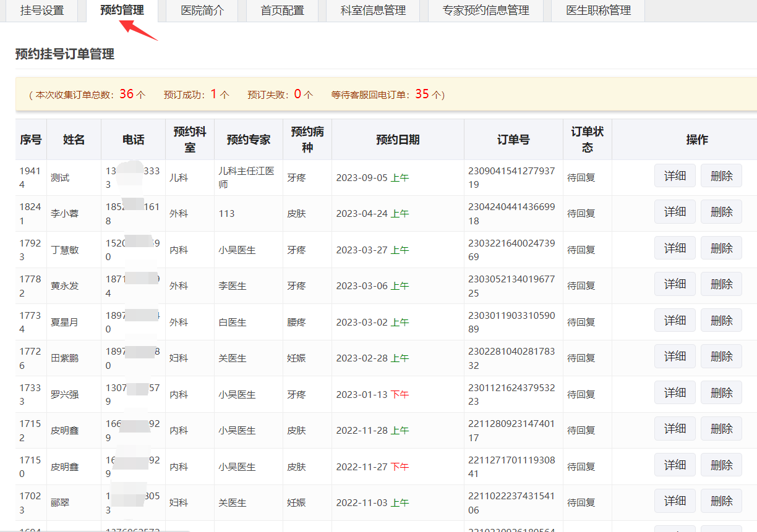Switch to the 挂号设置 tab
This screenshot has width=757, height=532.
pyautogui.click(x=41, y=11)
